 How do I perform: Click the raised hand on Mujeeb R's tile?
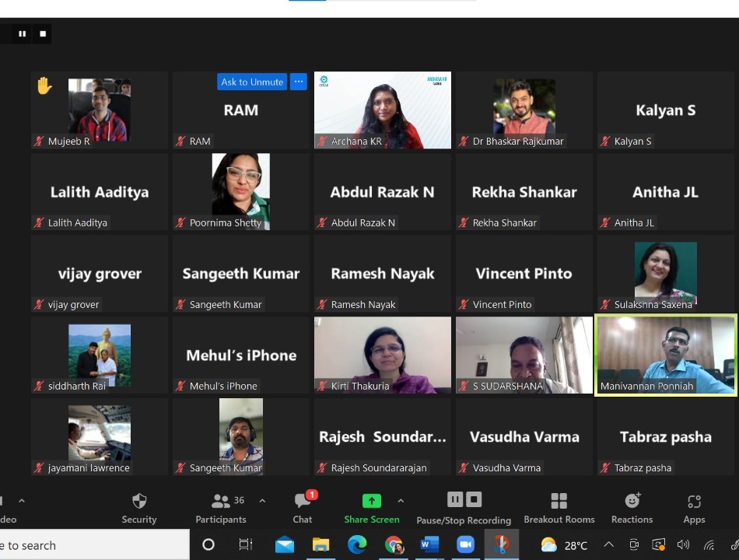tap(44, 86)
